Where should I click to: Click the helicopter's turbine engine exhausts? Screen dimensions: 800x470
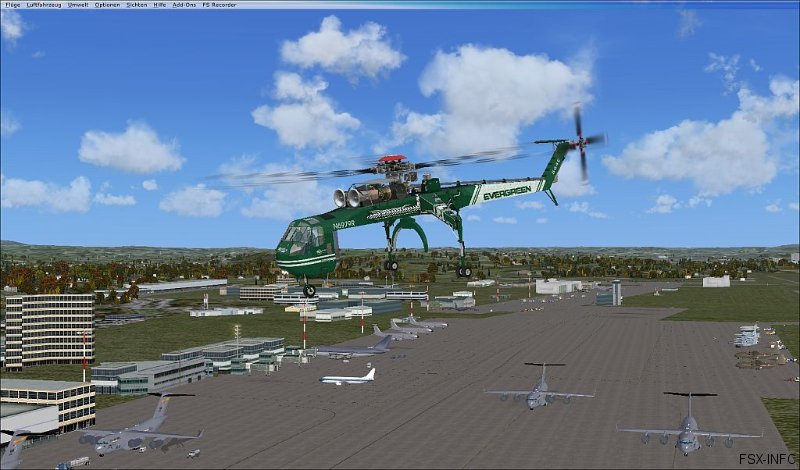(x=350, y=198)
